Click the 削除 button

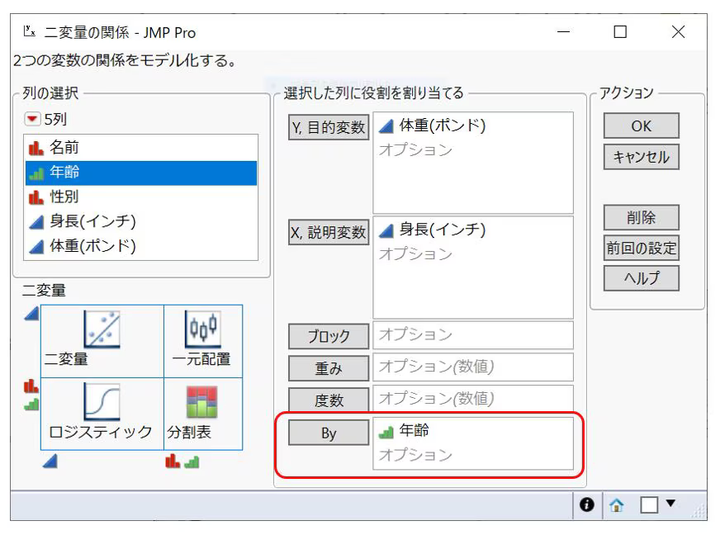[641, 217]
